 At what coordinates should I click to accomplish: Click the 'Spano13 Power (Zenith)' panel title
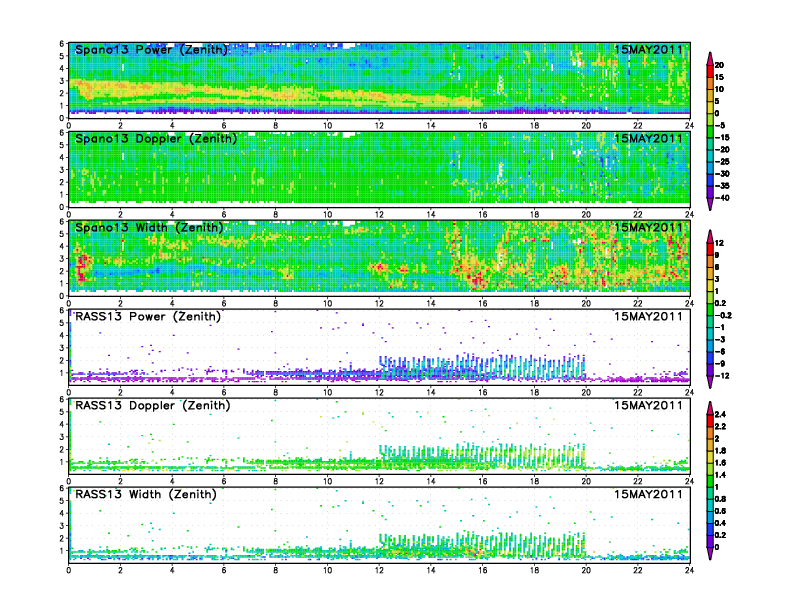click(x=152, y=49)
